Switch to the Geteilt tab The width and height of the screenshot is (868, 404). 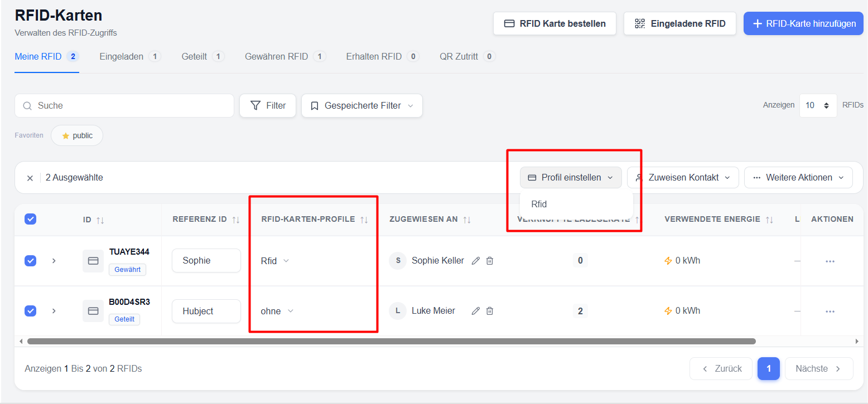coord(203,56)
